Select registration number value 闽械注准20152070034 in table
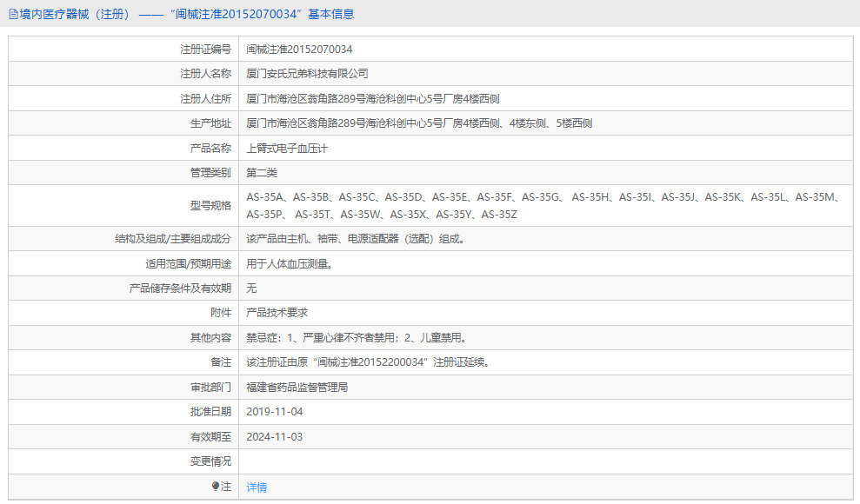The height and width of the screenshot is (504, 860). pos(299,50)
